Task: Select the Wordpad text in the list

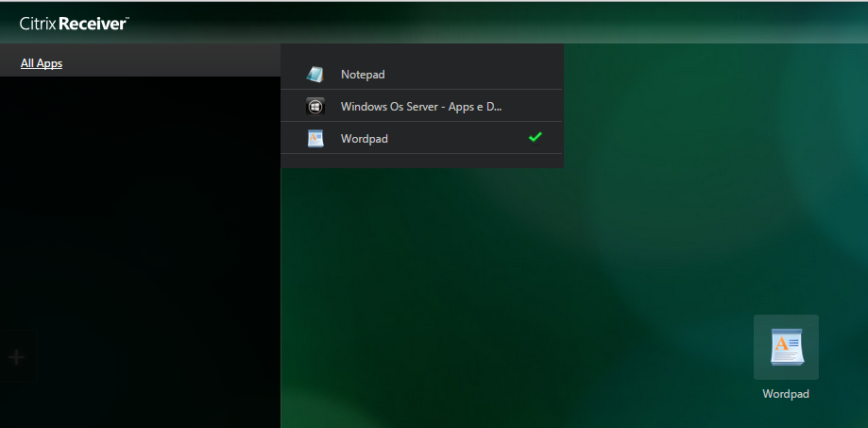Action: click(365, 139)
